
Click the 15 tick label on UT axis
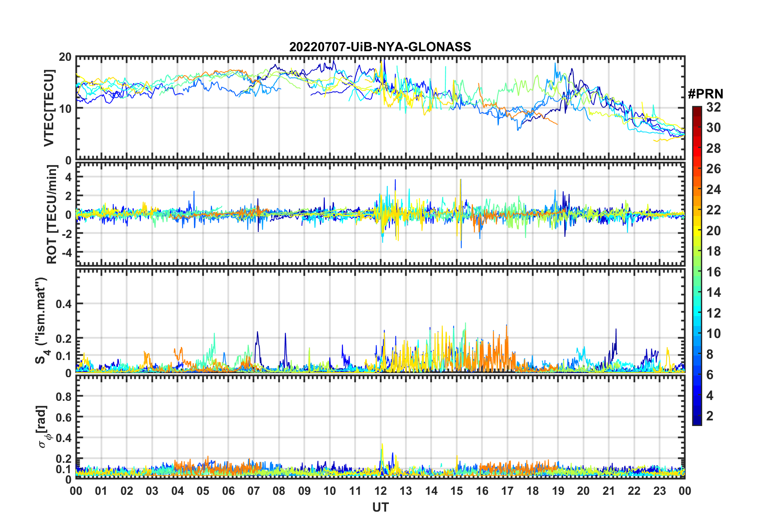click(x=457, y=491)
